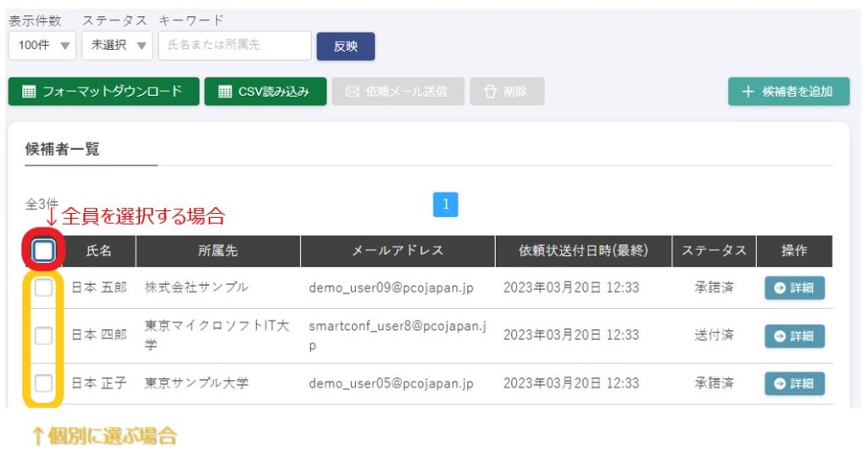
Task: Click the plus icon on 候補者を追加
Action: pos(748,92)
